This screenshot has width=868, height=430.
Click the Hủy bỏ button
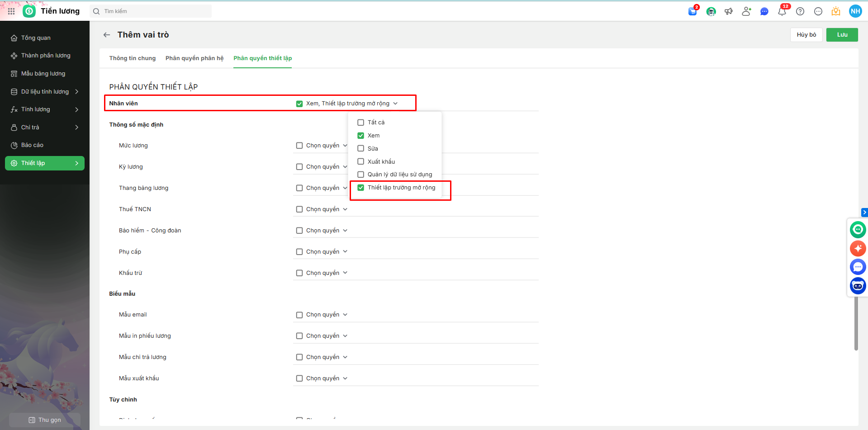[806, 35]
